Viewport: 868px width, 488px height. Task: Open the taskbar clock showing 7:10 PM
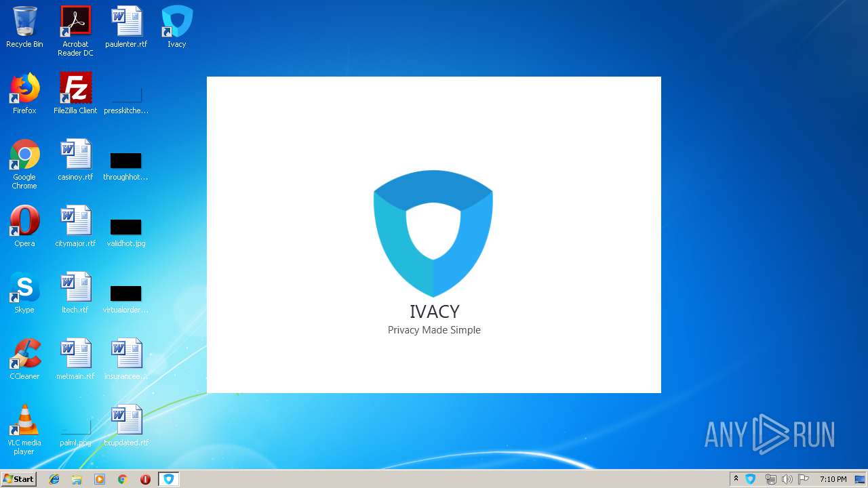pos(833,479)
